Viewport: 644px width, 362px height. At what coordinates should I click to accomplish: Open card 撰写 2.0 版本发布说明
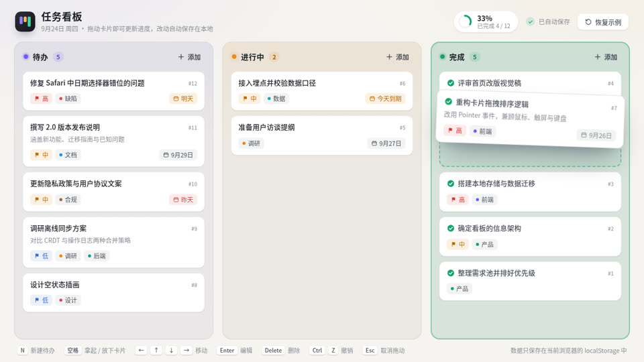click(114, 141)
